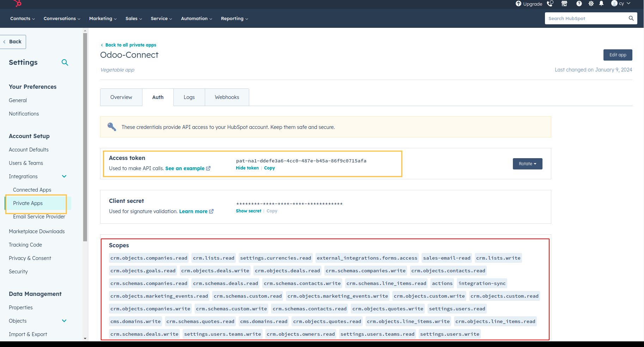The image size is (644, 347).
Task: Open the Automation menu
Action: click(x=196, y=19)
